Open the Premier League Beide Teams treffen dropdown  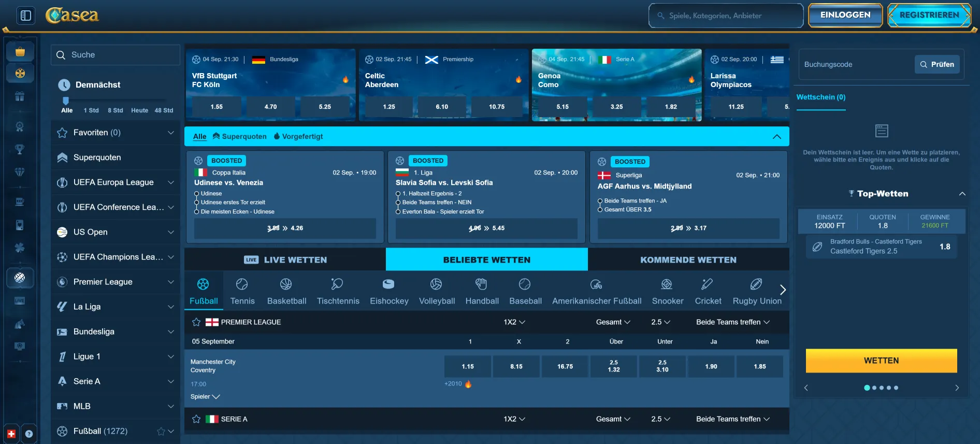click(x=733, y=322)
